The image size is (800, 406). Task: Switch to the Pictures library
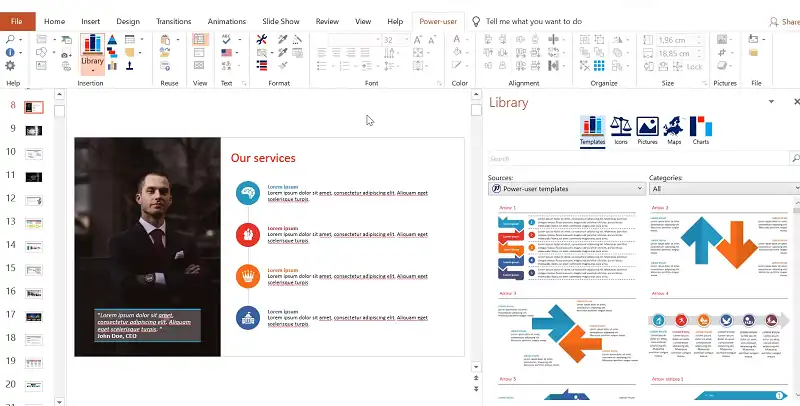[x=647, y=131]
